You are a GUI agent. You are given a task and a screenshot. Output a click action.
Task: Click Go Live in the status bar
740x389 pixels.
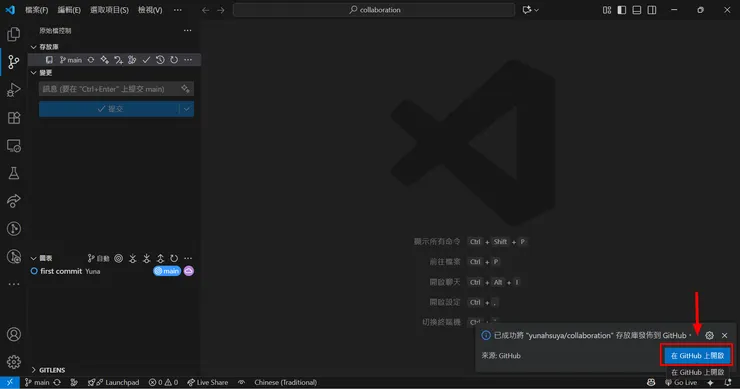pyautogui.click(x=681, y=382)
